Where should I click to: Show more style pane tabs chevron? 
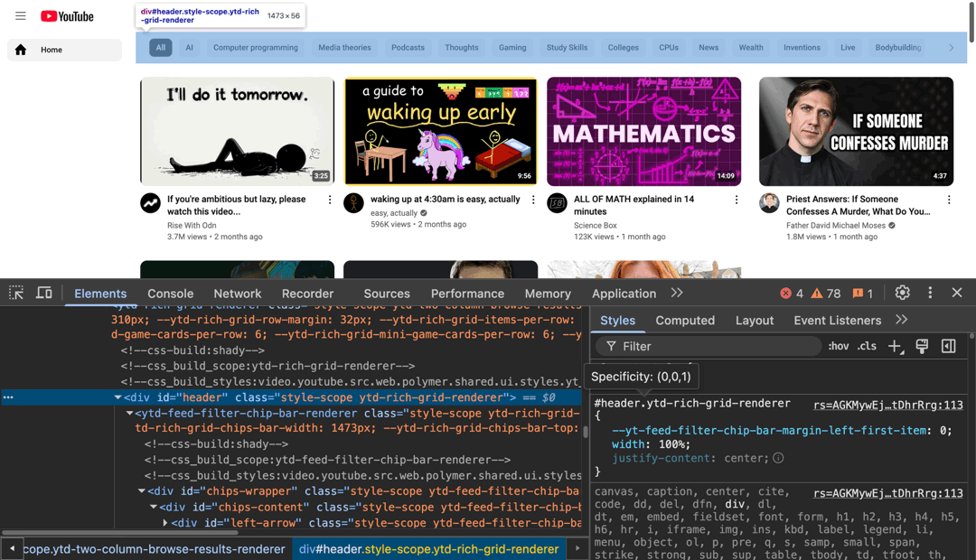[901, 320]
